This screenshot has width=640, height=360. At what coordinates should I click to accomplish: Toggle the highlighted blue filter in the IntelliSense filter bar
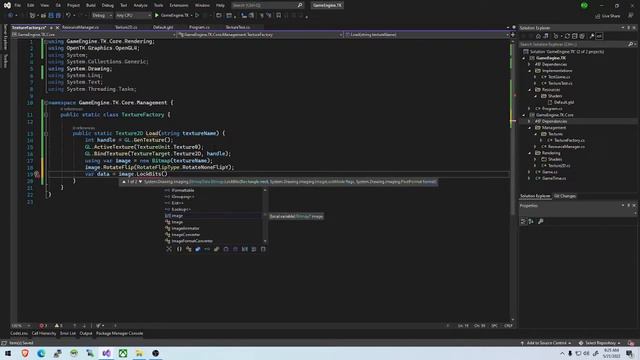(x=198, y=249)
